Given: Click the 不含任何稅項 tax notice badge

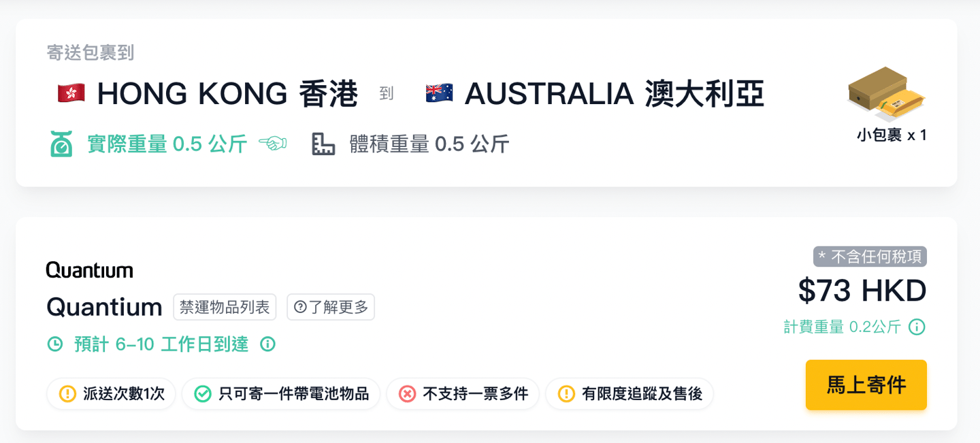Looking at the screenshot, I should pos(870,257).
